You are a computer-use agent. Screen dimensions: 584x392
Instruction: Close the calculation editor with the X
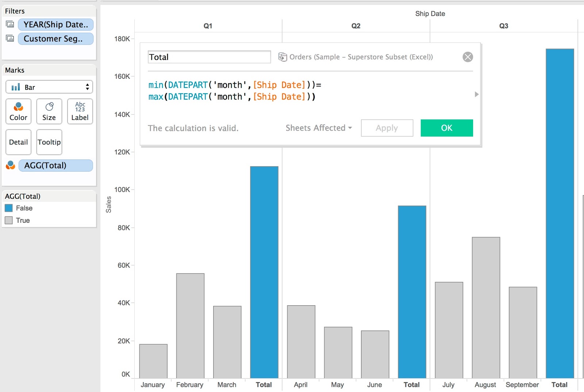(468, 57)
